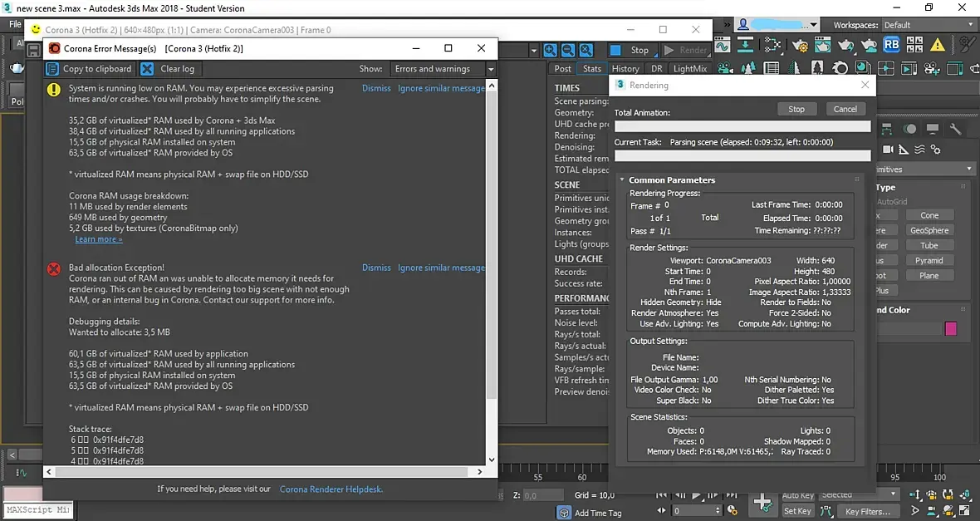Switch to the History tab
This screenshot has width=980, height=521.
[x=625, y=69]
